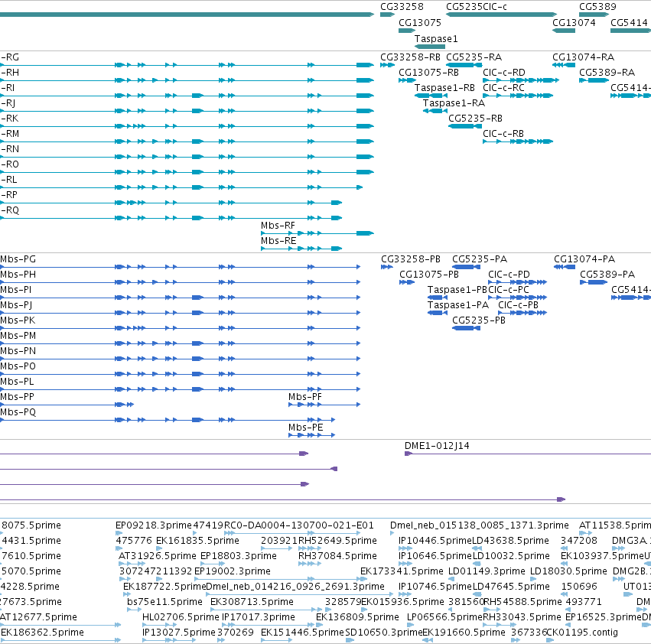Click protein label Mbs-PF
The height and width of the screenshot is (644, 651).
click(305, 397)
